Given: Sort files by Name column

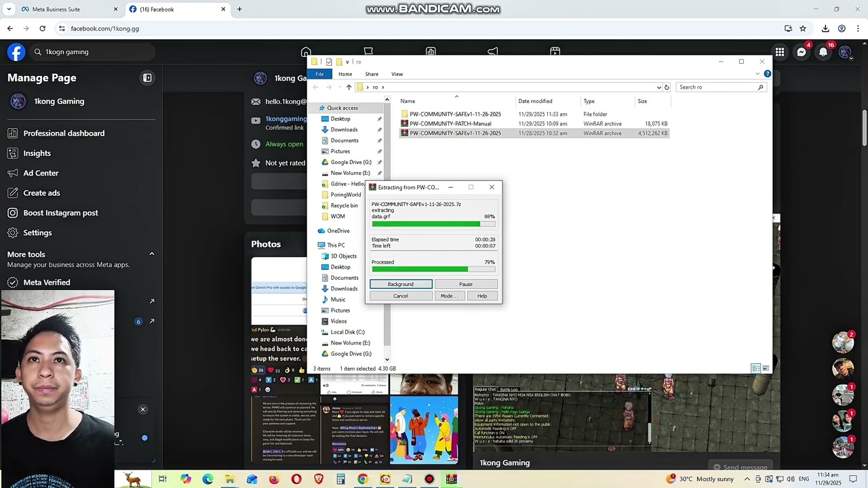Looking at the screenshot, I should click(408, 101).
